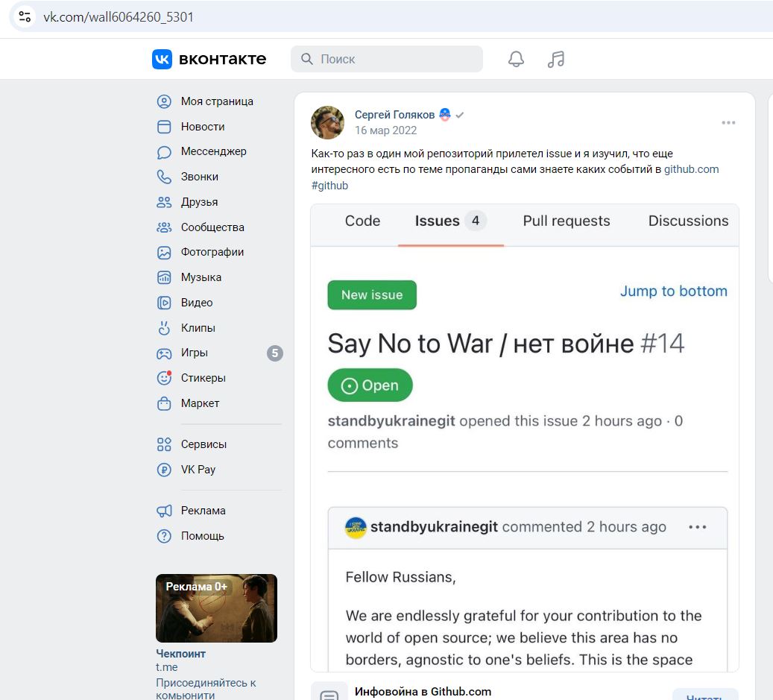This screenshot has width=773, height=700.
Task: Click the Помощь question mark icon
Action: coord(164,536)
